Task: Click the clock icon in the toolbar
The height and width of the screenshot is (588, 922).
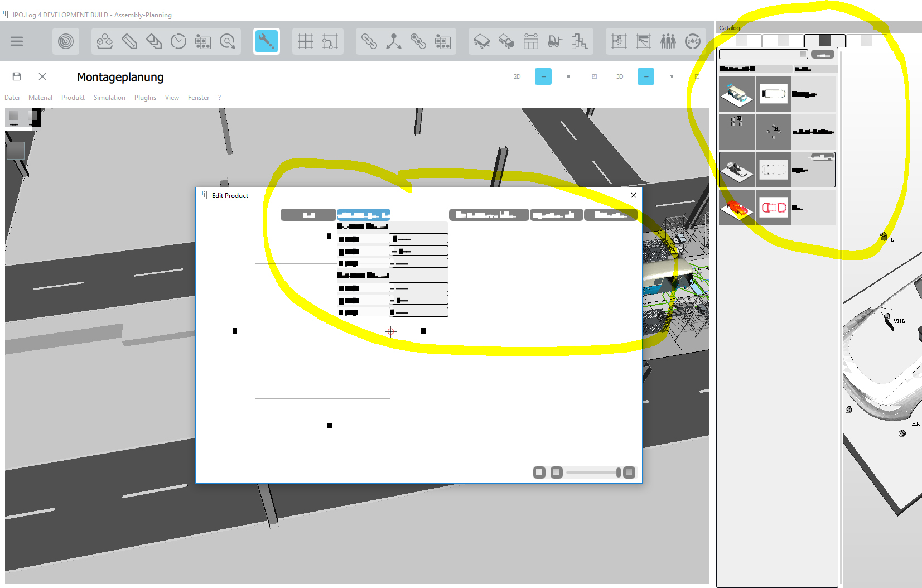Action: tap(178, 41)
